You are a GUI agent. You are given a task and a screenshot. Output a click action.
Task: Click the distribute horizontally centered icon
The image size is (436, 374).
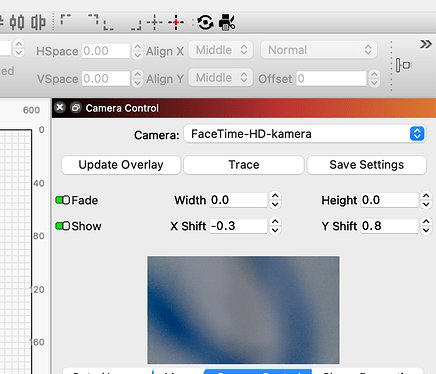click(17, 22)
